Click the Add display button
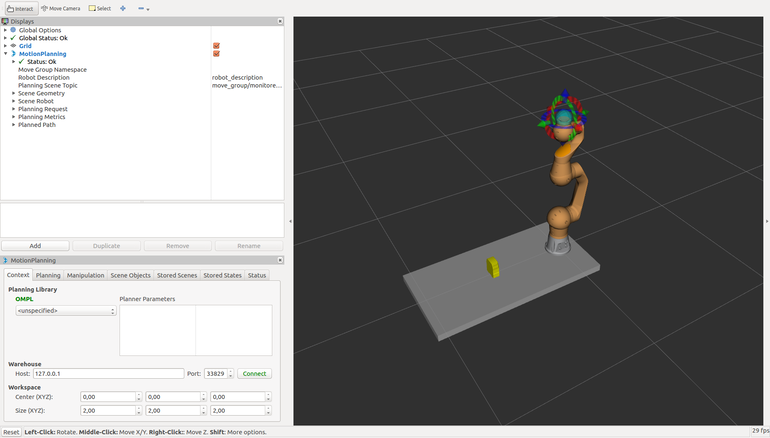770x438 pixels. (35, 245)
